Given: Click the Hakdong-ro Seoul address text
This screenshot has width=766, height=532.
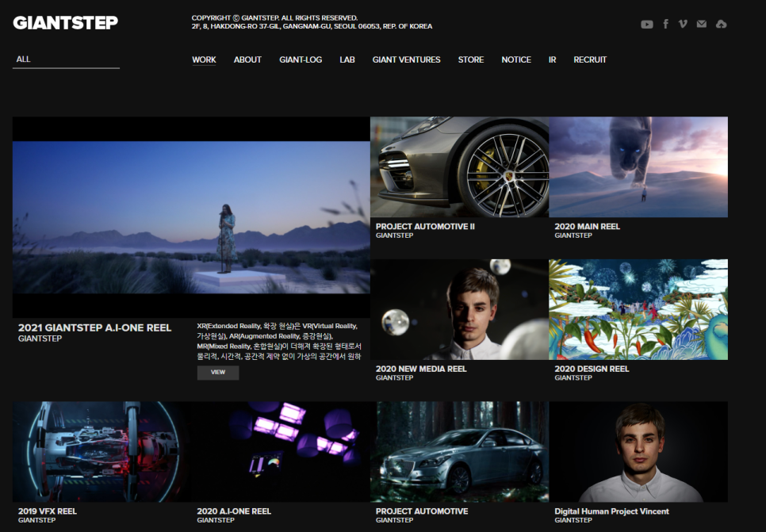Looking at the screenshot, I should point(312,26).
